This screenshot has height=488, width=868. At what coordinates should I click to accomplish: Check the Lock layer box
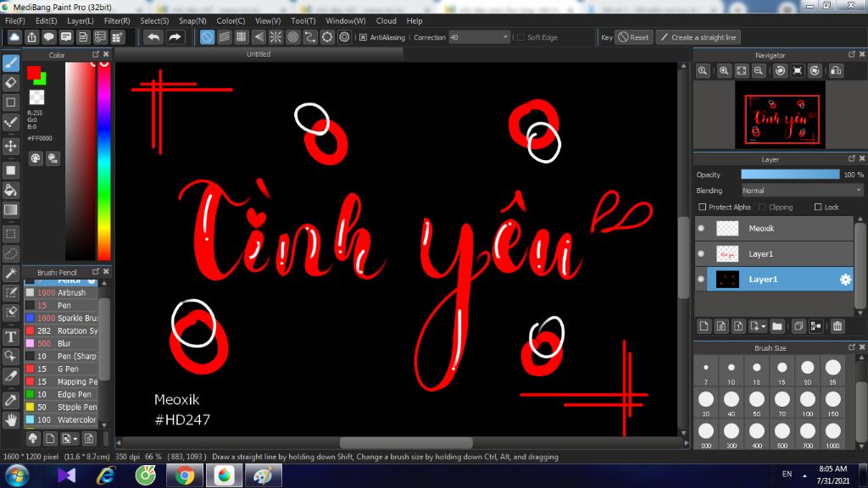coord(818,207)
